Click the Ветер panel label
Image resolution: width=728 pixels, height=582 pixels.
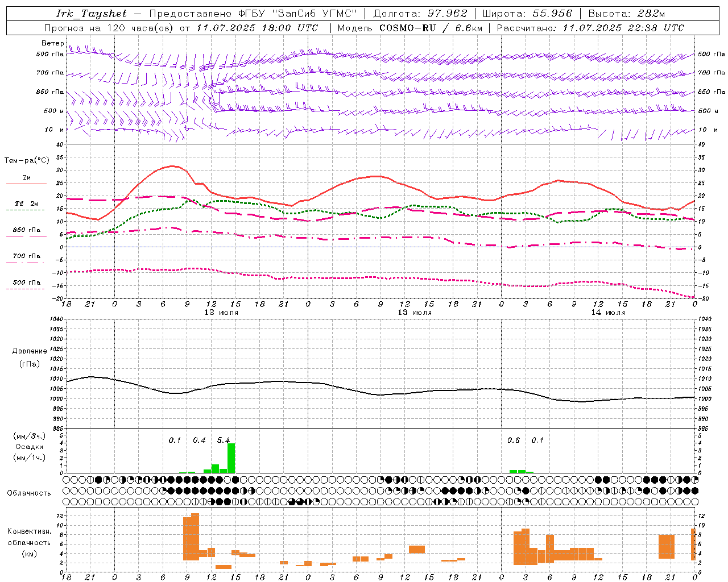[x=52, y=43]
